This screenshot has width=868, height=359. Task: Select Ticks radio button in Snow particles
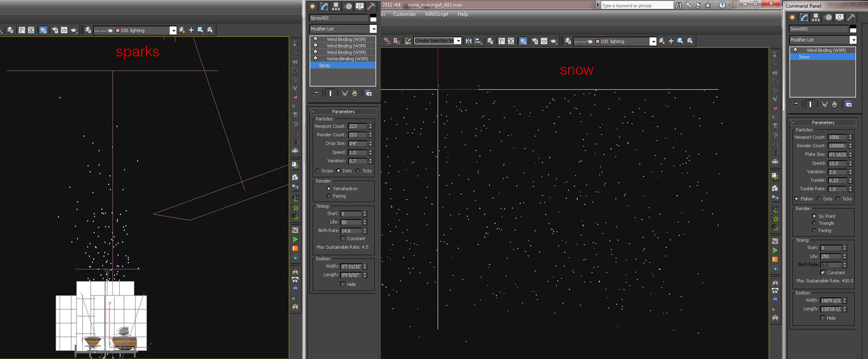pyautogui.click(x=838, y=199)
